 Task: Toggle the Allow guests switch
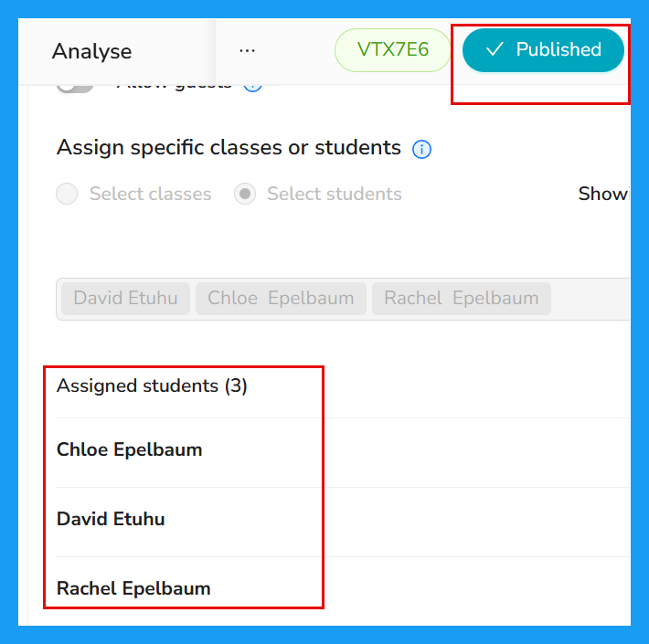pyautogui.click(x=75, y=88)
